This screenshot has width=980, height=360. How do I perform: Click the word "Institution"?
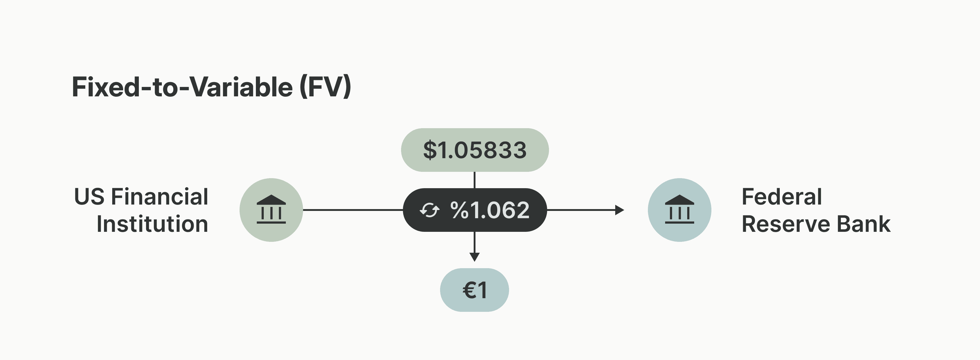click(x=152, y=224)
